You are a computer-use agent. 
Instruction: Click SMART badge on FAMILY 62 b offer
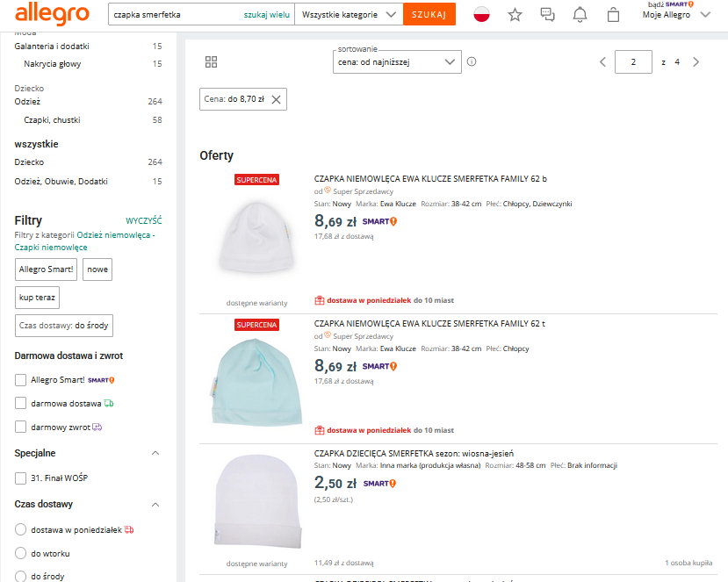click(x=379, y=221)
